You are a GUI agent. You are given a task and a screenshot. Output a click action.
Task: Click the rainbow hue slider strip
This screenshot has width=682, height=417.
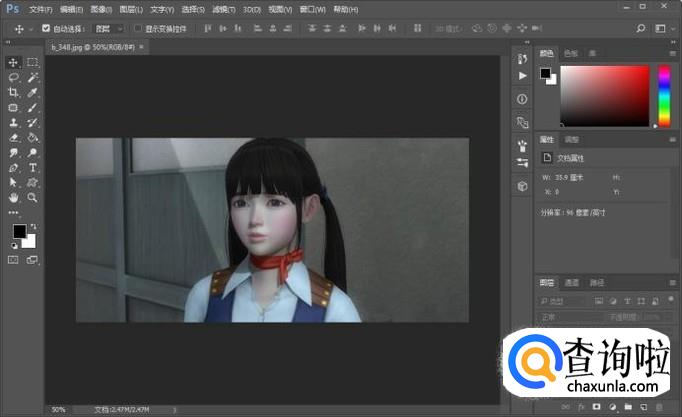[x=664, y=97]
